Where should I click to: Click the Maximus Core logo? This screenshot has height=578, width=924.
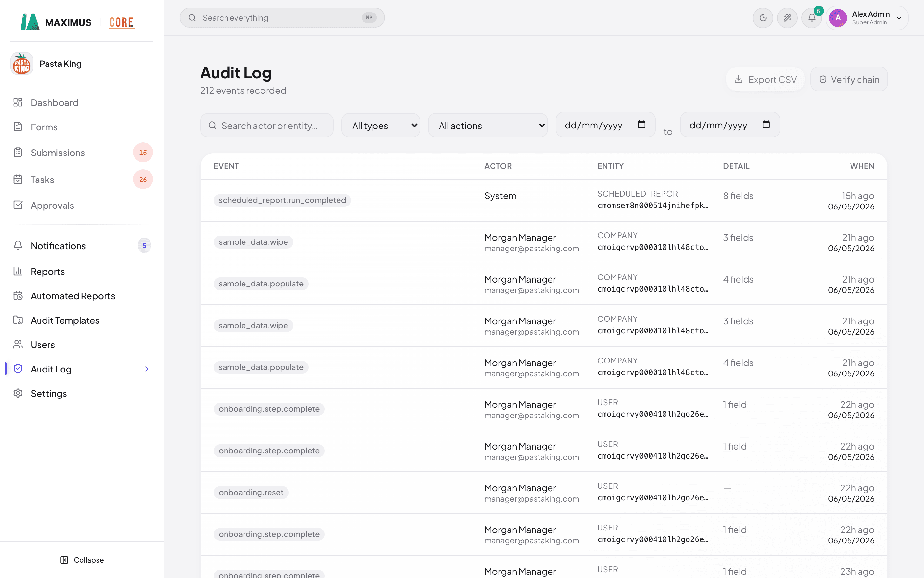[x=78, y=22]
